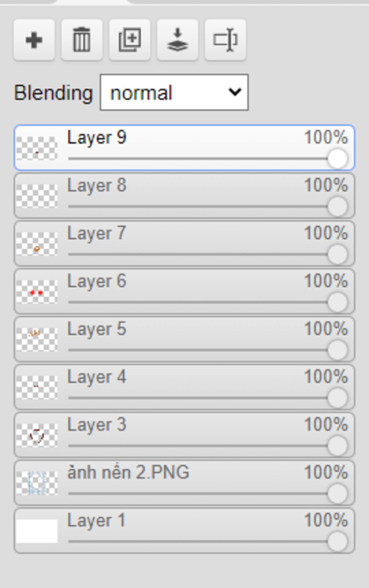Select Layer 1 white background layer
Image resolution: width=369 pixels, height=588 pixels.
click(x=184, y=531)
